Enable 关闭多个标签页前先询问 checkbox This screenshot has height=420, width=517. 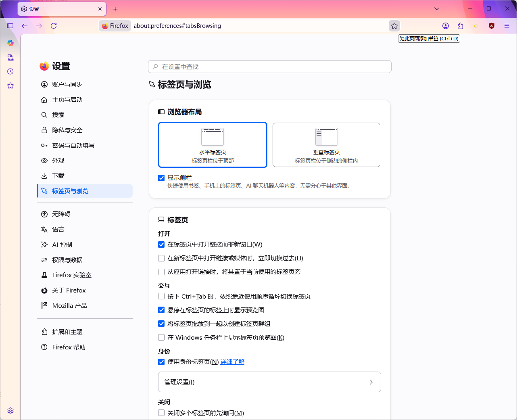(161, 413)
